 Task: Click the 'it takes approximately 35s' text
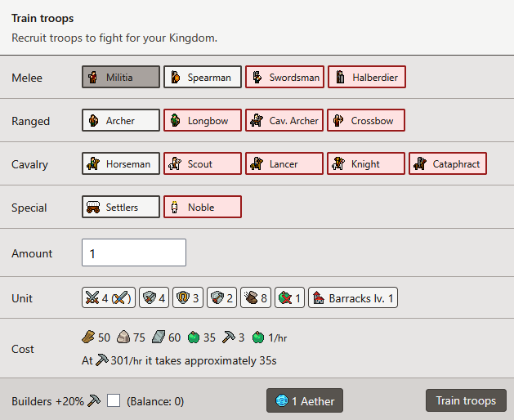click(211, 360)
